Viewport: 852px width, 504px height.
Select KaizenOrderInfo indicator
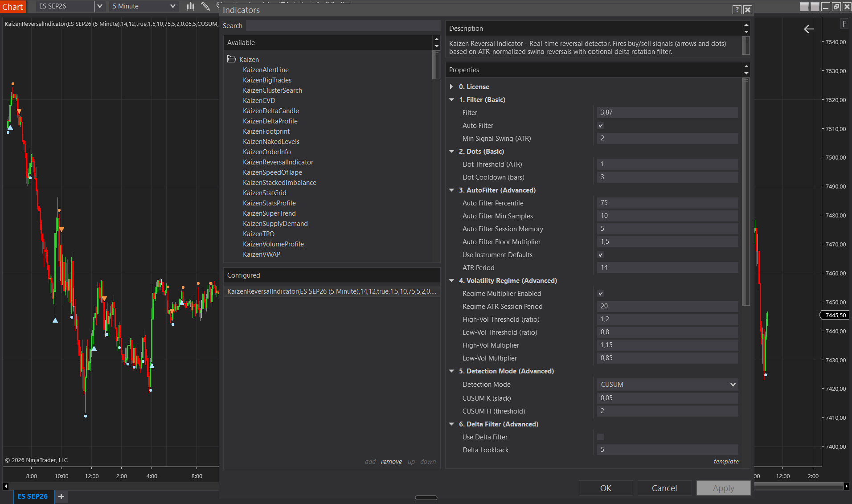[266, 152]
